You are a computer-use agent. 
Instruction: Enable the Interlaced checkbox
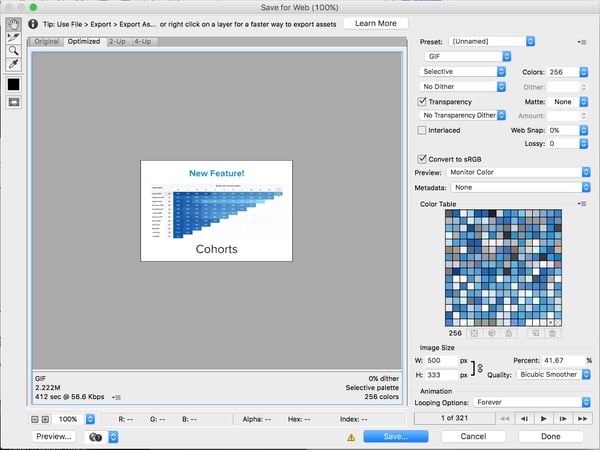click(422, 130)
